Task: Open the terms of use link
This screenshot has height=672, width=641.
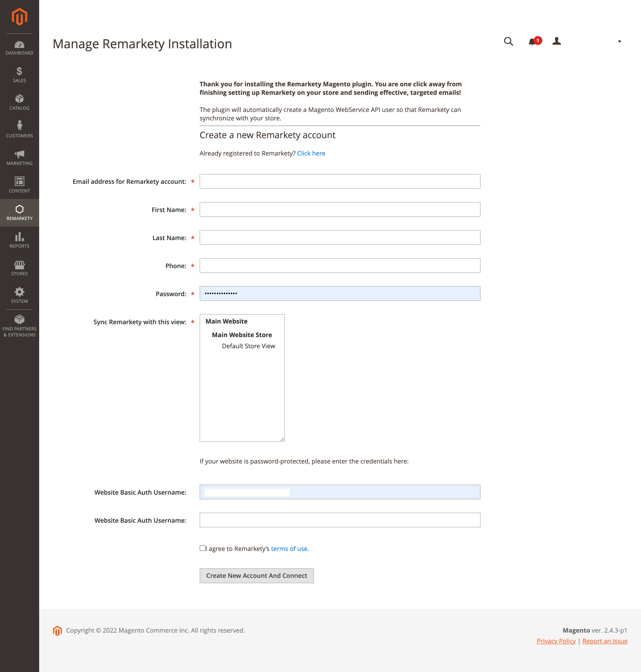Action: (289, 549)
